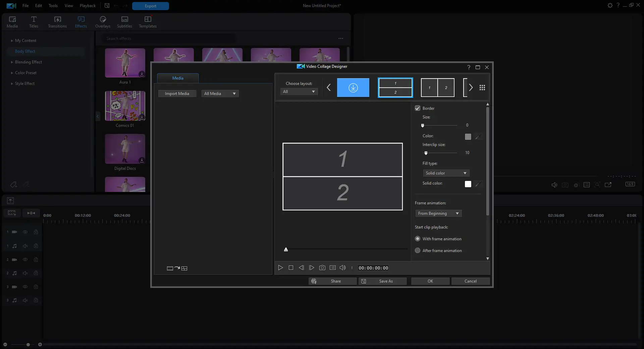644x349 pixels.
Task: Hide video track 3
Action: click(25, 287)
